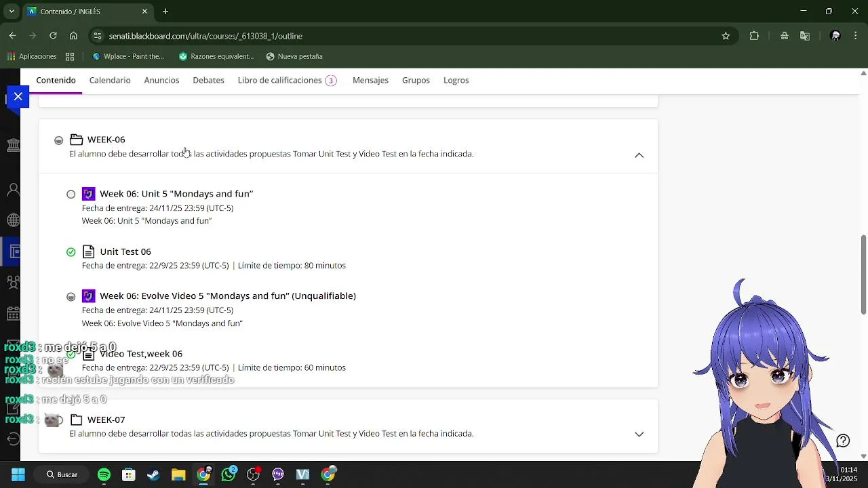Switch to the Anuncios tab
868x488 pixels.
pyautogui.click(x=161, y=80)
